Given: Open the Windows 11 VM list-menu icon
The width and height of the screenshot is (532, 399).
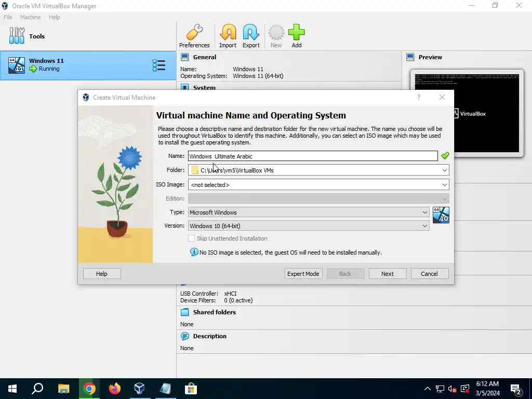Looking at the screenshot, I should 159,65.
